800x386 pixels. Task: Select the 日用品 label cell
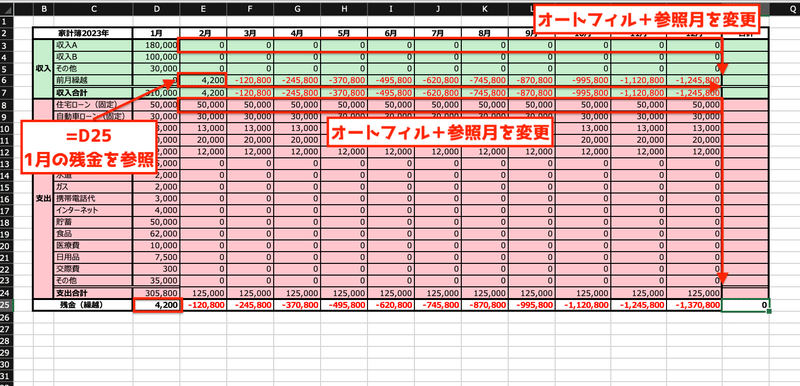(x=93, y=258)
